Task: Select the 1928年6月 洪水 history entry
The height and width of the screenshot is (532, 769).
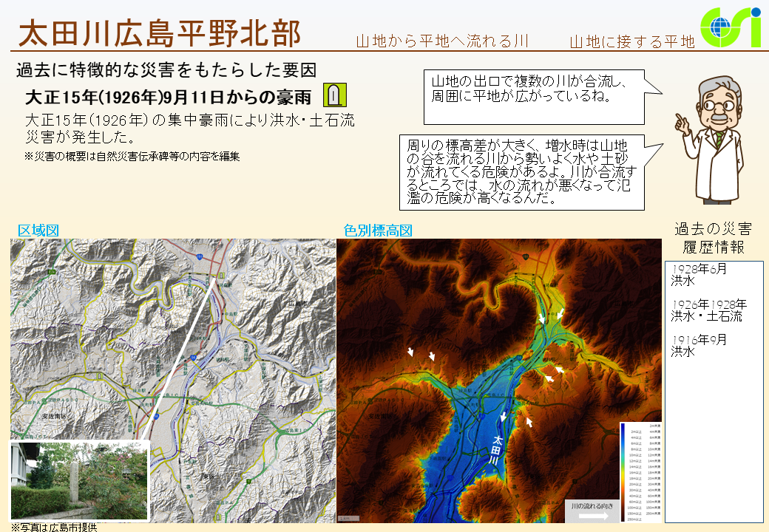Action: (x=699, y=275)
